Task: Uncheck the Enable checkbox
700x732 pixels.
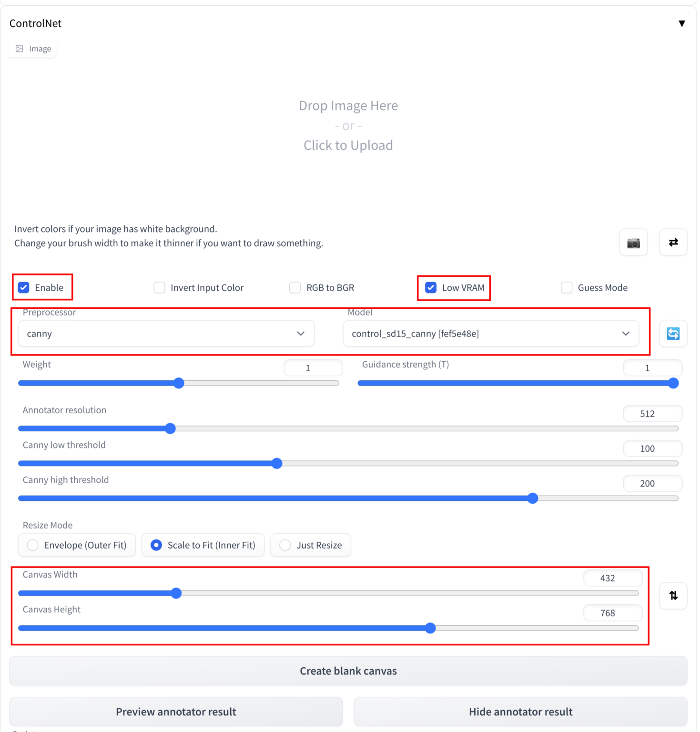Action: 23,287
